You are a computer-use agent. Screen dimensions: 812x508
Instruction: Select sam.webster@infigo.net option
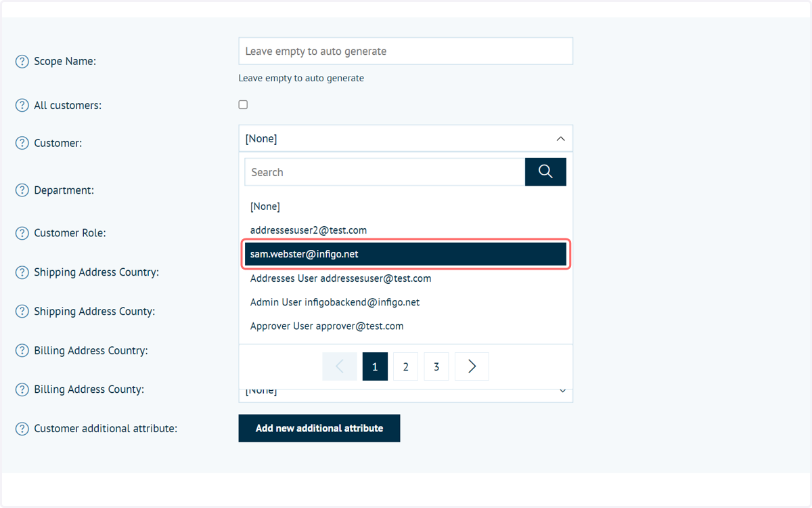405,254
